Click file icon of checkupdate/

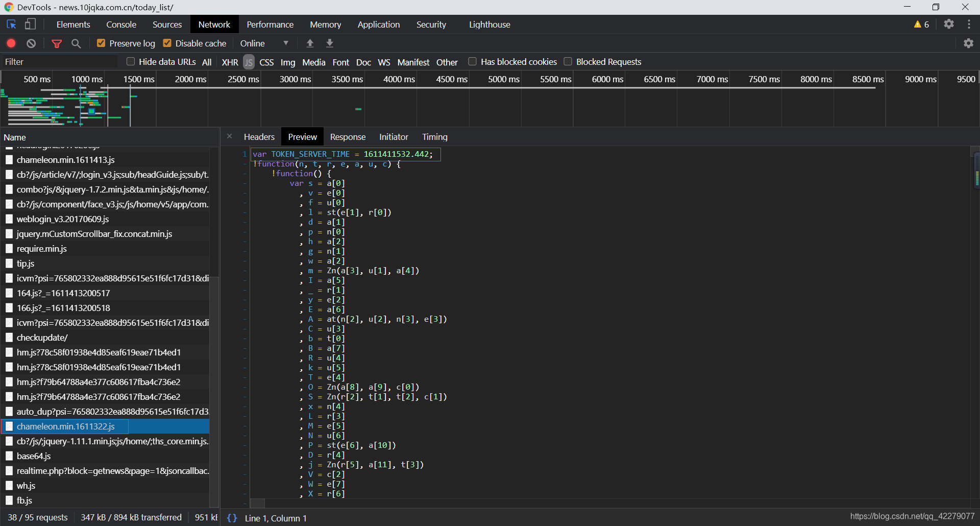pos(9,338)
